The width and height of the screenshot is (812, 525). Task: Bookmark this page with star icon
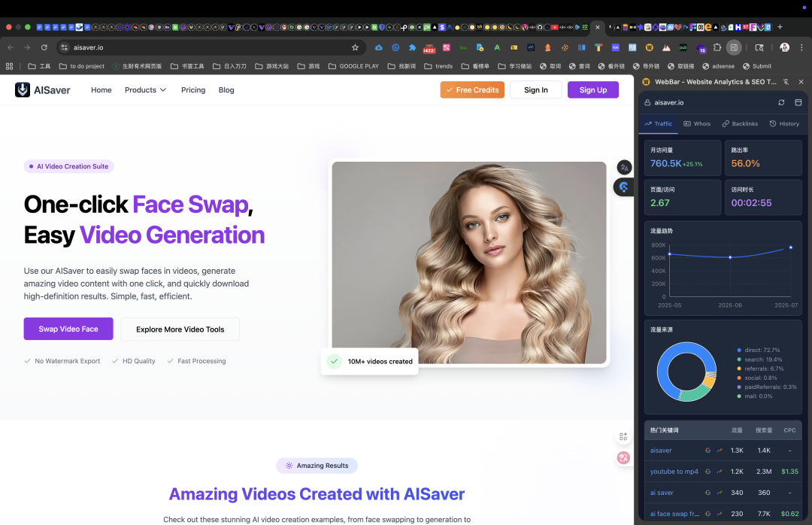coord(355,47)
